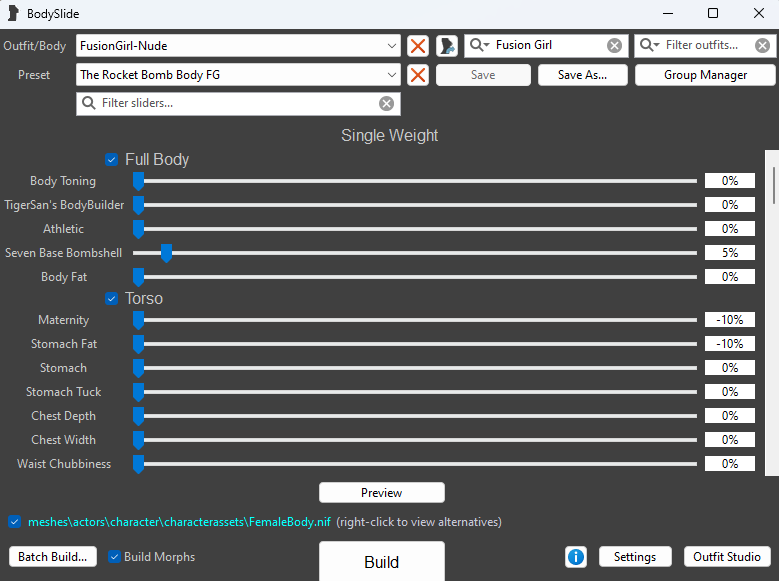The height and width of the screenshot is (581, 779).
Task: Uncheck the Torso category checkbox
Action: click(x=111, y=298)
